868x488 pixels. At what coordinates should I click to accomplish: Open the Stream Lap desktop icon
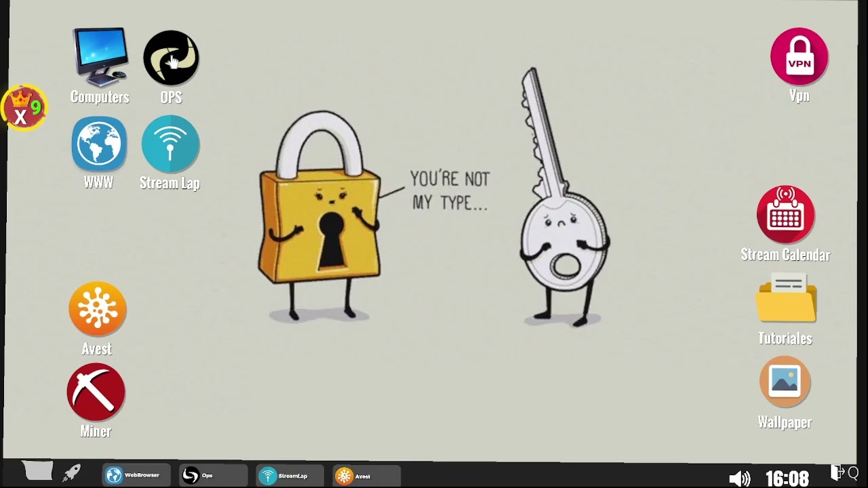[170, 144]
